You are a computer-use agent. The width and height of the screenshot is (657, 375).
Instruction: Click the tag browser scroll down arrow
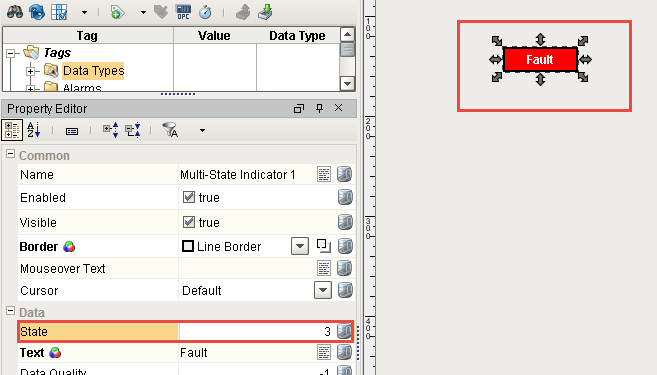[x=347, y=83]
